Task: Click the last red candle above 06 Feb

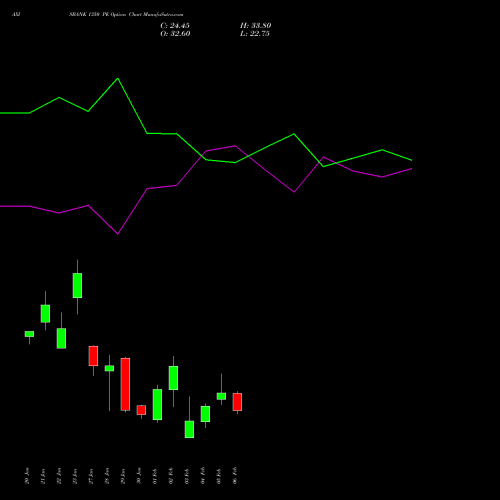Action: (237, 402)
